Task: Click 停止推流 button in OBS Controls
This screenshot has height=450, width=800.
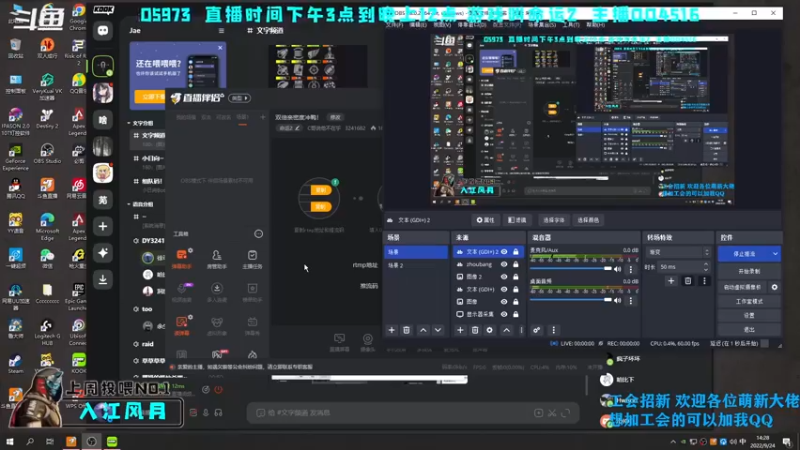Action: (744, 254)
